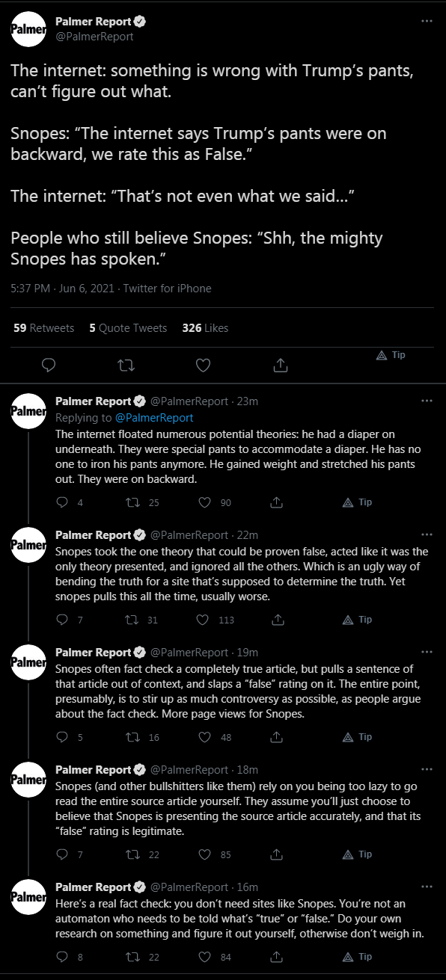Retweet the main Palmer Report tweet

click(126, 365)
